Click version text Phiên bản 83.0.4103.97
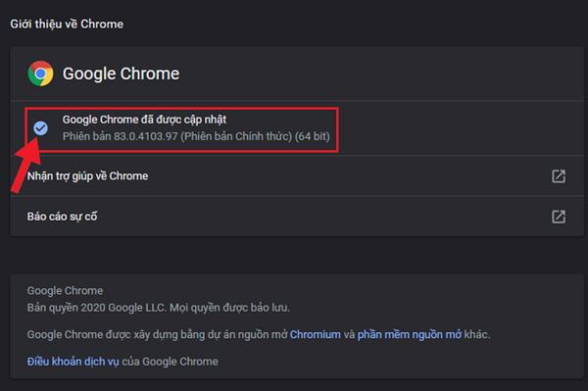This screenshot has width=588, height=391. tap(196, 136)
